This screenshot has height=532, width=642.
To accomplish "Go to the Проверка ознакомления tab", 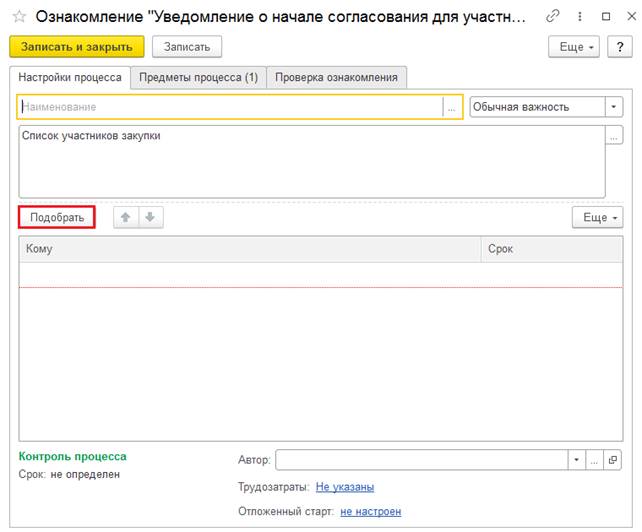I will [x=337, y=77].
